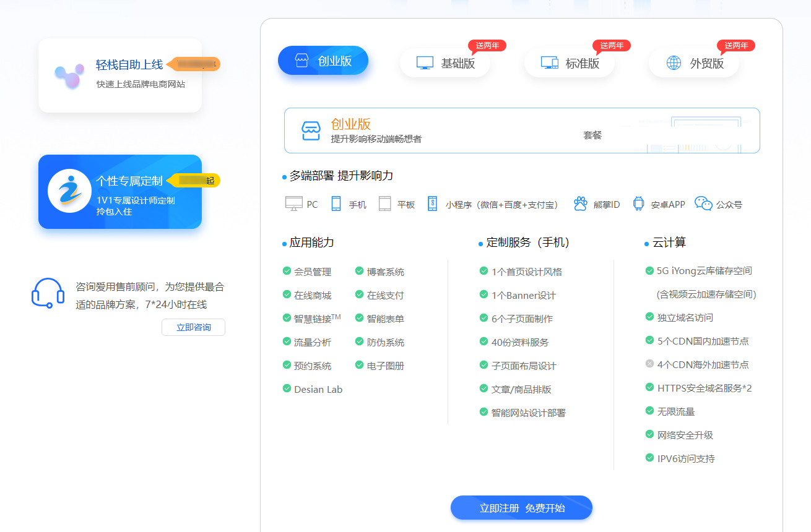Click the 在线支付 feature text
Image resolution: width=811 pixels, height=532 pixels.
[385, 295]
